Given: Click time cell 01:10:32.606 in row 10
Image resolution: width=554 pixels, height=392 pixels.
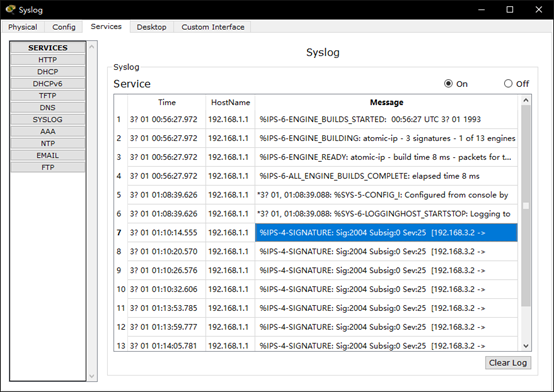Looking at the screenshot, I should point(167,289).
